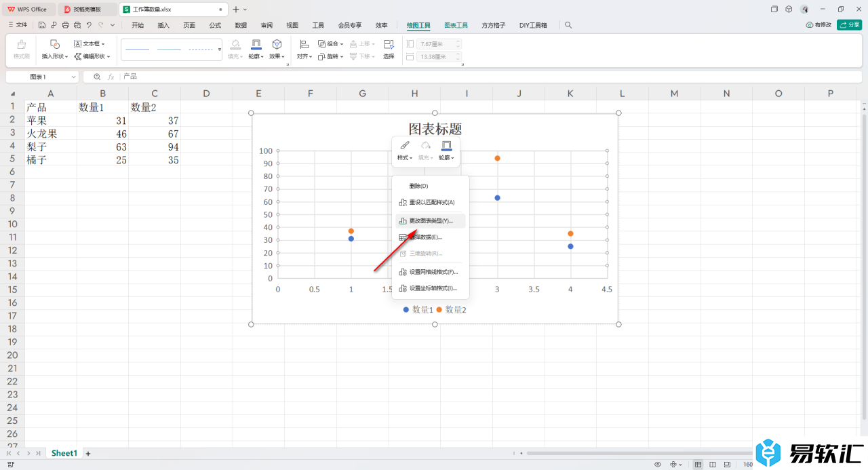
Task: Choose Change Chart Type (更改图表类型)
Action: [x=431, y=221]
